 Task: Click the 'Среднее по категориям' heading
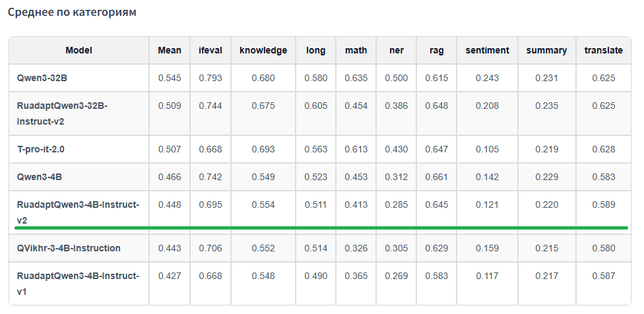tap(73, 12)
